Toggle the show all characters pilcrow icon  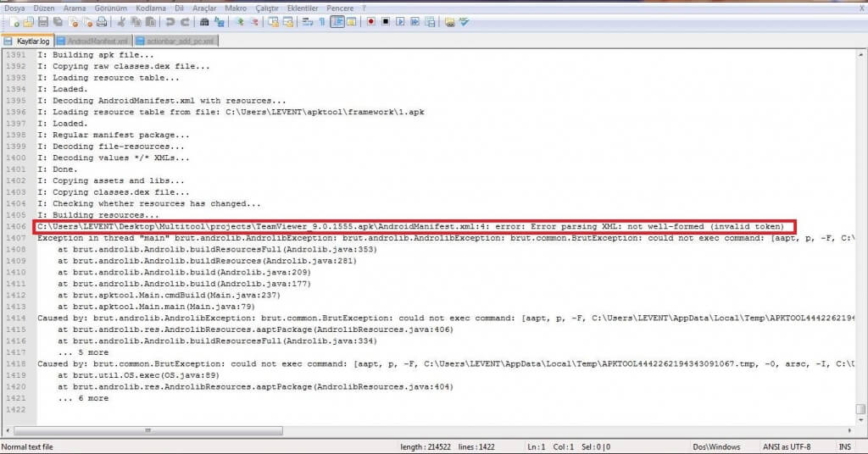pos(321,21)
